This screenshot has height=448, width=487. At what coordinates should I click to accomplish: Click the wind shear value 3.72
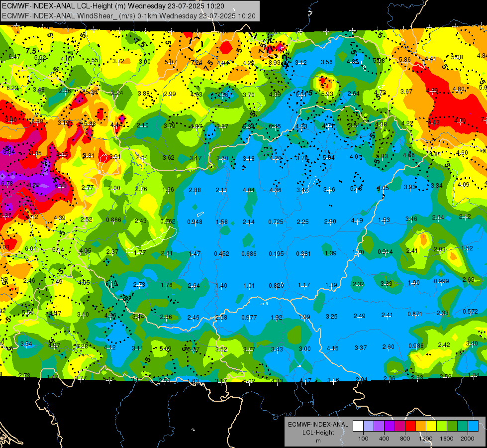click(x=118, y=61)
